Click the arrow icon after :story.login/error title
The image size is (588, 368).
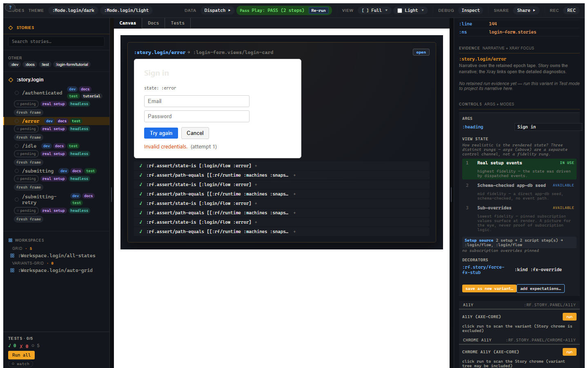[x=189, y=52]
